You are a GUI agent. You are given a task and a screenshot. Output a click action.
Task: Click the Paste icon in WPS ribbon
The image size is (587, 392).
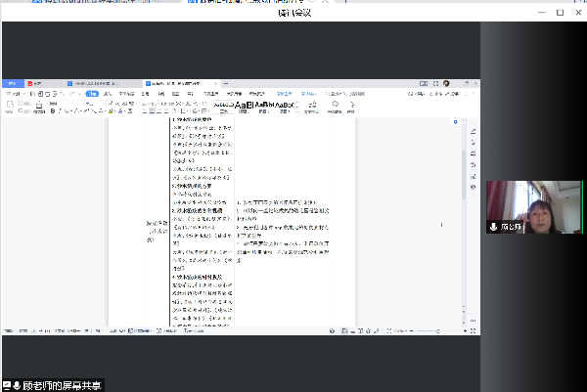tap(10, 107)
